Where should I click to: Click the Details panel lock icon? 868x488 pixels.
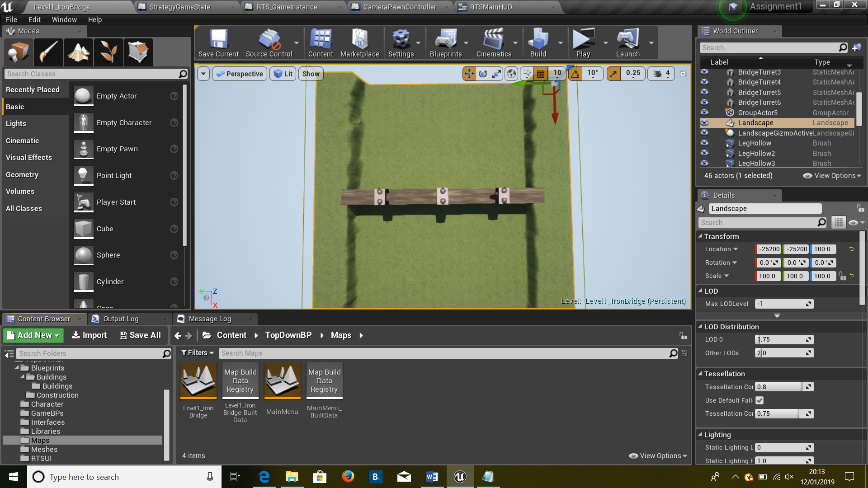point(860,208)
